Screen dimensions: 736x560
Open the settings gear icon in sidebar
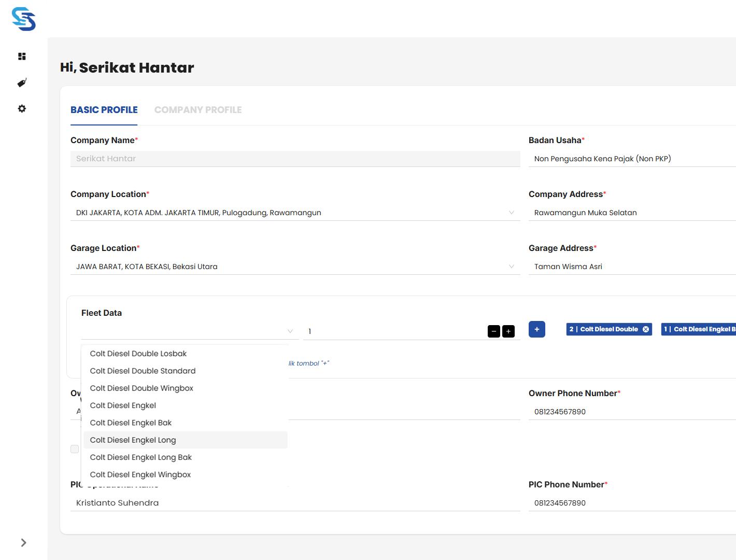coord(22,109)
